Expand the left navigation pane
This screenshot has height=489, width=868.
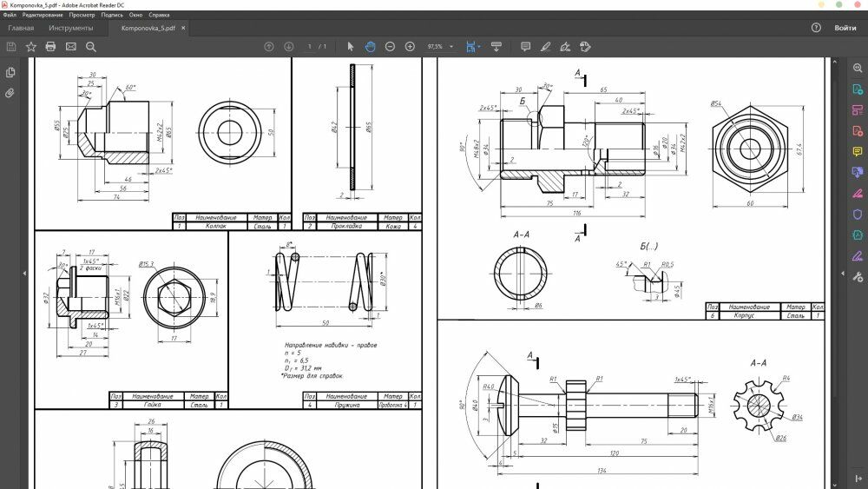tap(24, 273)
